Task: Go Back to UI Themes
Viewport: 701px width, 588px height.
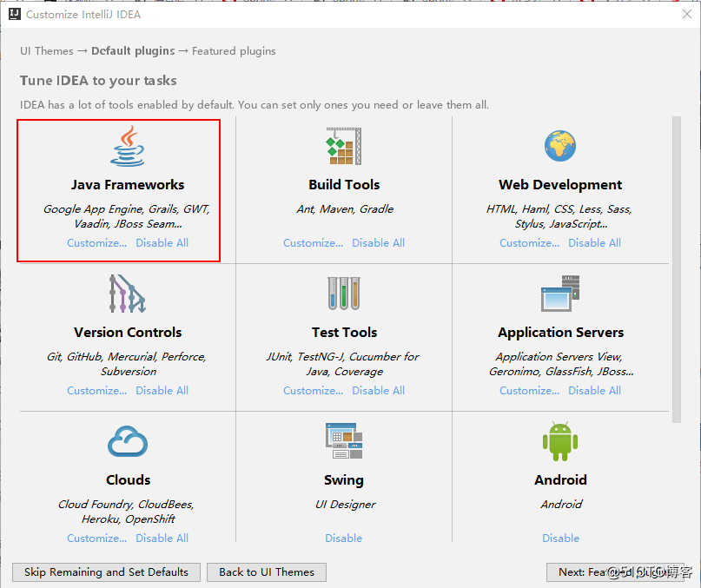Action: coord(267,571)
